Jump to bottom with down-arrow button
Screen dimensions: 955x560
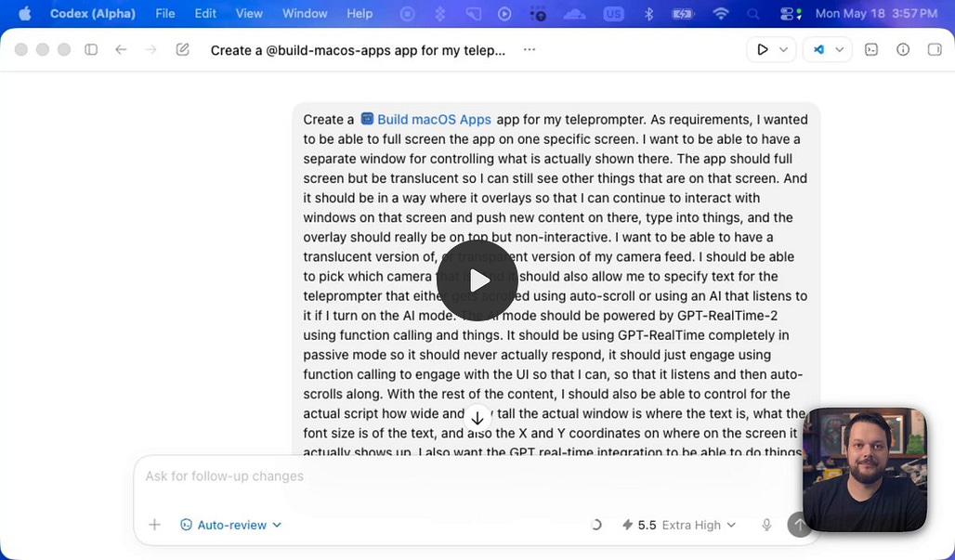(477, 419)
